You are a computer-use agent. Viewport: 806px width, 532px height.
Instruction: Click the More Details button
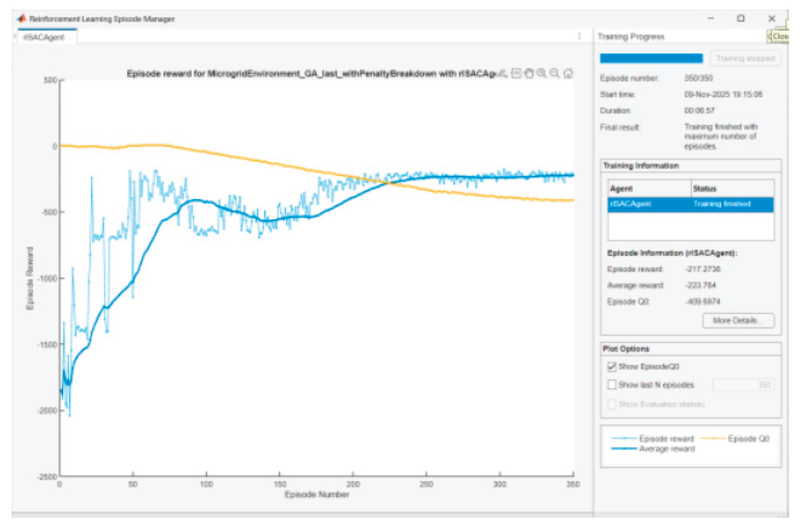[x=738, y=321]
